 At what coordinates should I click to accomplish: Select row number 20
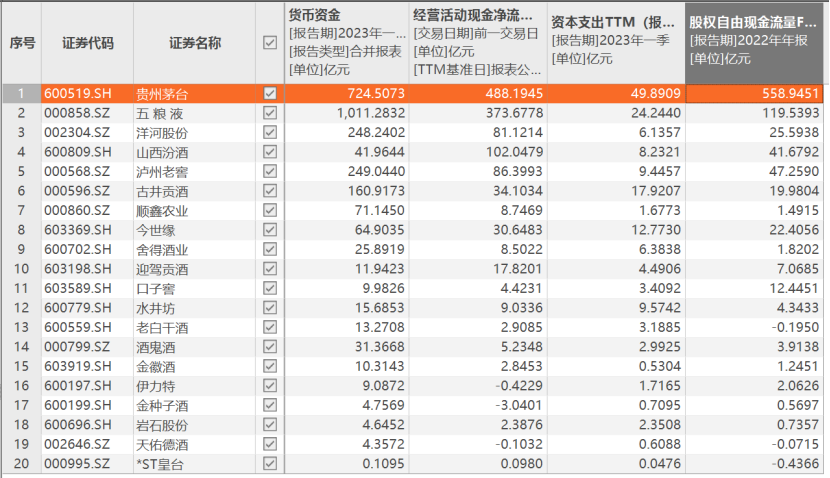click(20, 464)
